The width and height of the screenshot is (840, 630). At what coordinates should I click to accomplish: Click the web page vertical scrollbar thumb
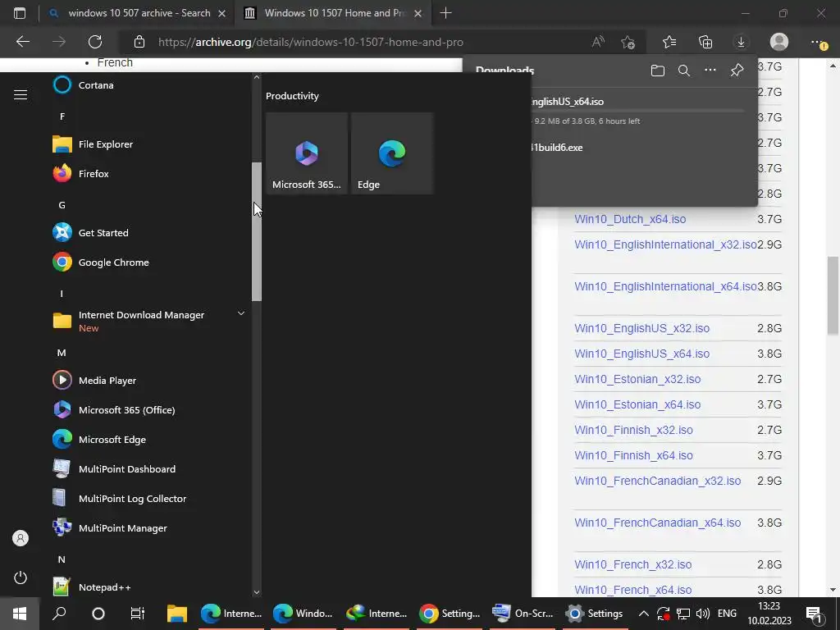(833, 296)
